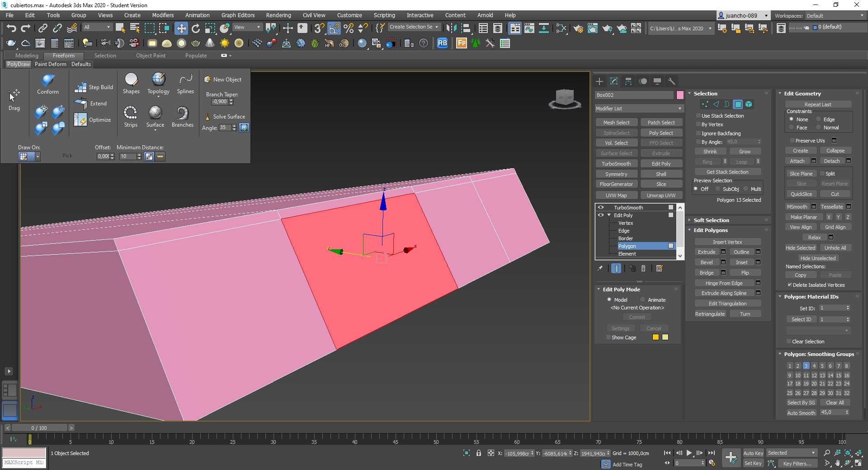Select the Branches tool
The width and height of the screenshot is (868, 470).
point(182,117)
